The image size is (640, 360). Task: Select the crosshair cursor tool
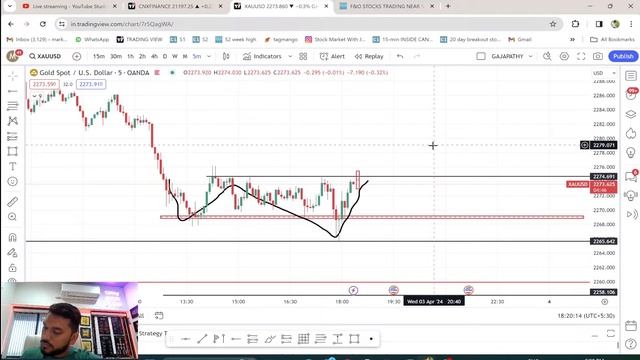(x=12, y=76)
